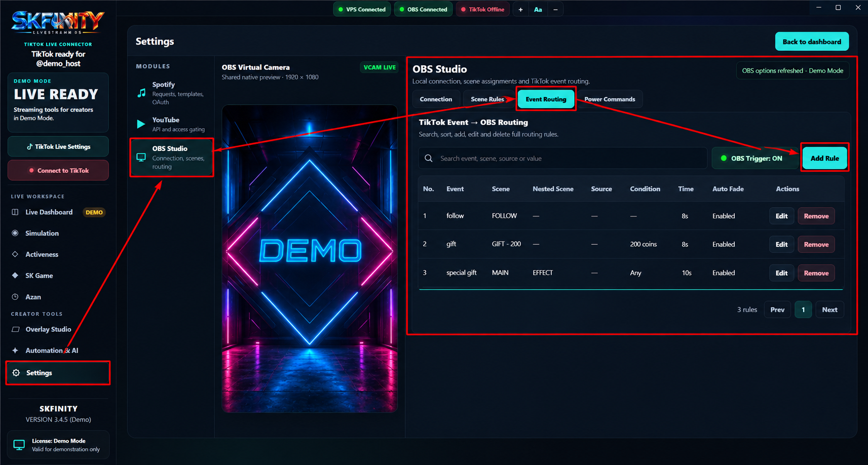Switch to the Scene Rules tab
Viewport: 868px width, 465px height.
point(487,99)
